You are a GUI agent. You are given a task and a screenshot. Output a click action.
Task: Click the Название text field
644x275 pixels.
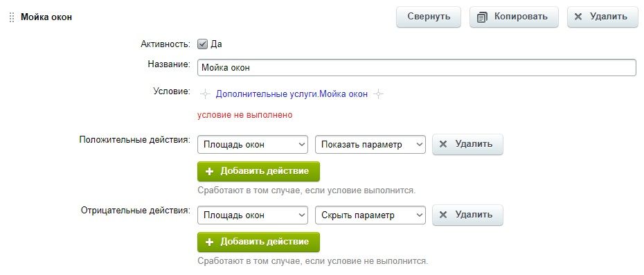pos(416,68)
